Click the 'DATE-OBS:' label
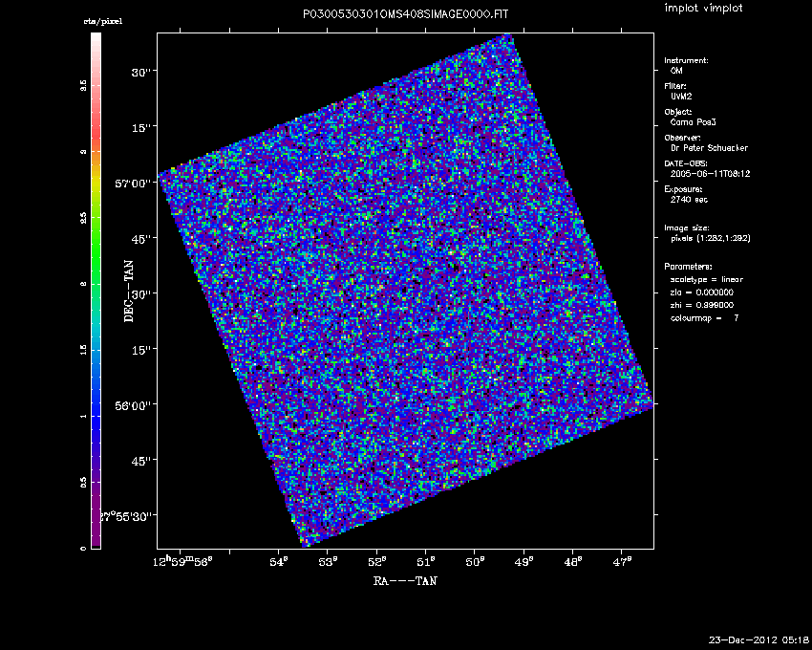The width and height of the screenshot is (812, 650). coord(686,163)
